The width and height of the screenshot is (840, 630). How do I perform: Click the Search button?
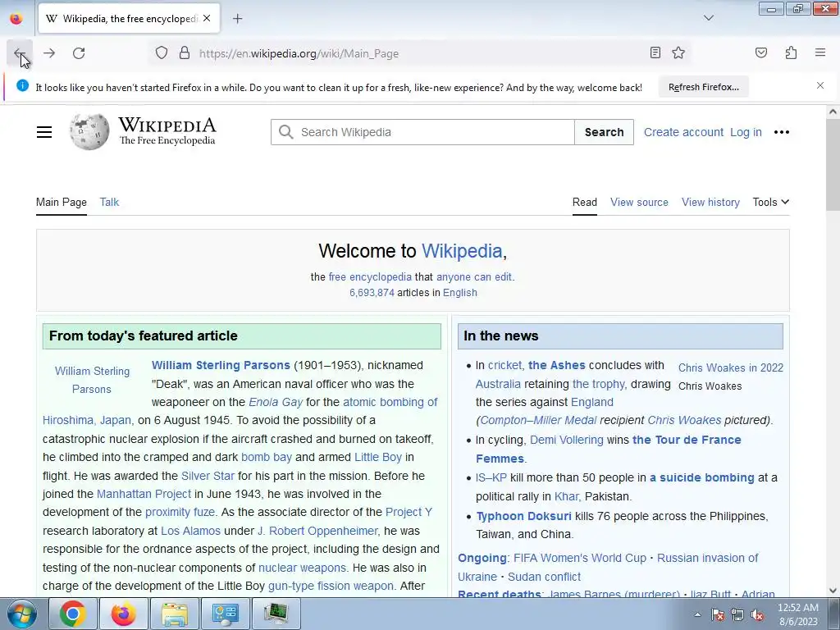[604, 132]
